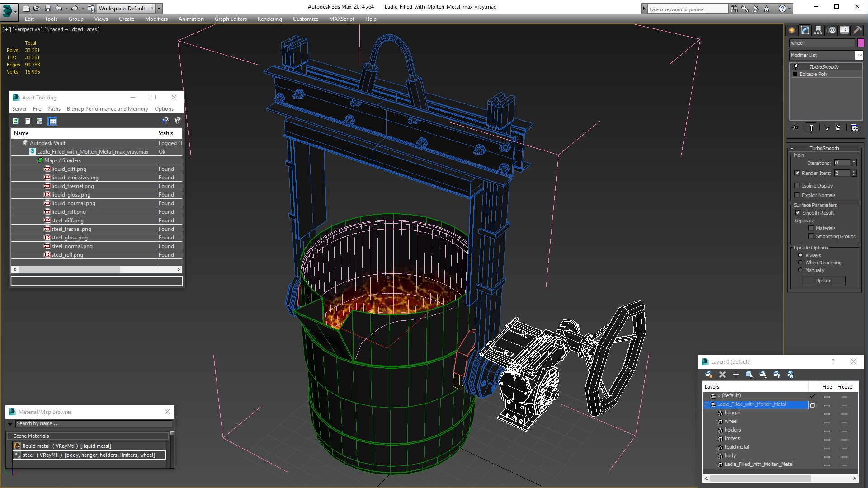Screen dimensions: 868x488
Task: Click Freeze/Unfreeze All Layers icon
Action: pyautogui.click(x=790, y=375)
